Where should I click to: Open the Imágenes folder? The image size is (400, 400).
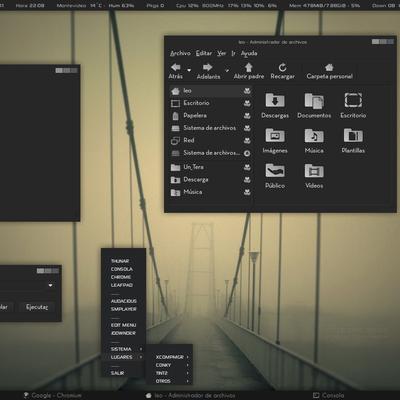click(275, 141)
